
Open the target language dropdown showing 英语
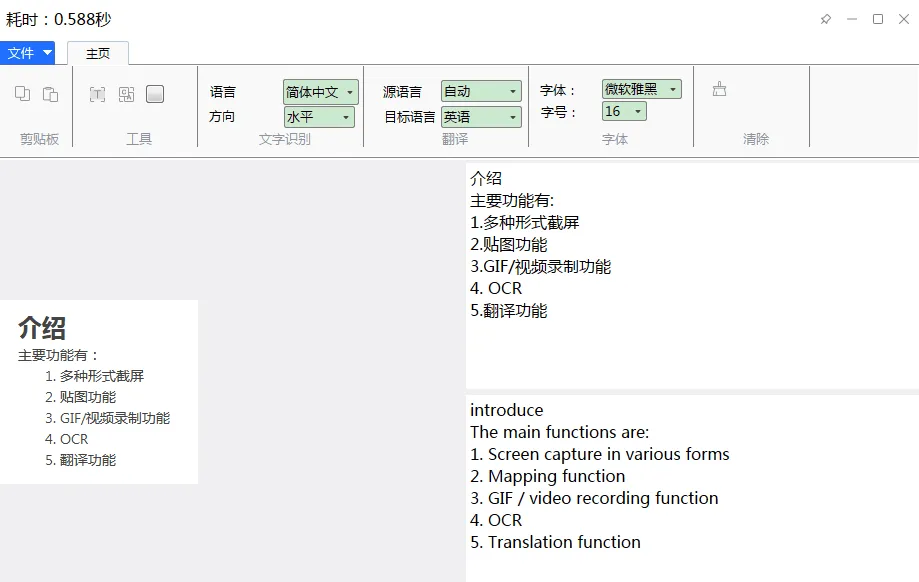click(x=481, y=116)
